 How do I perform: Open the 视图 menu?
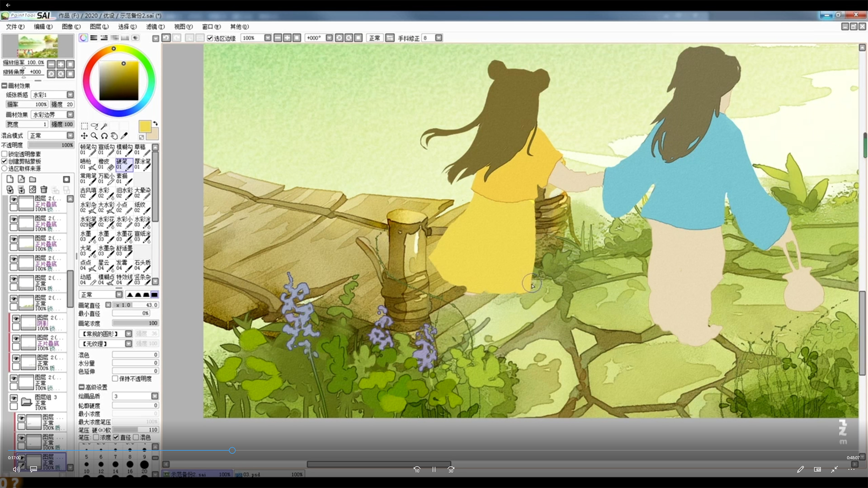[183, 27]
